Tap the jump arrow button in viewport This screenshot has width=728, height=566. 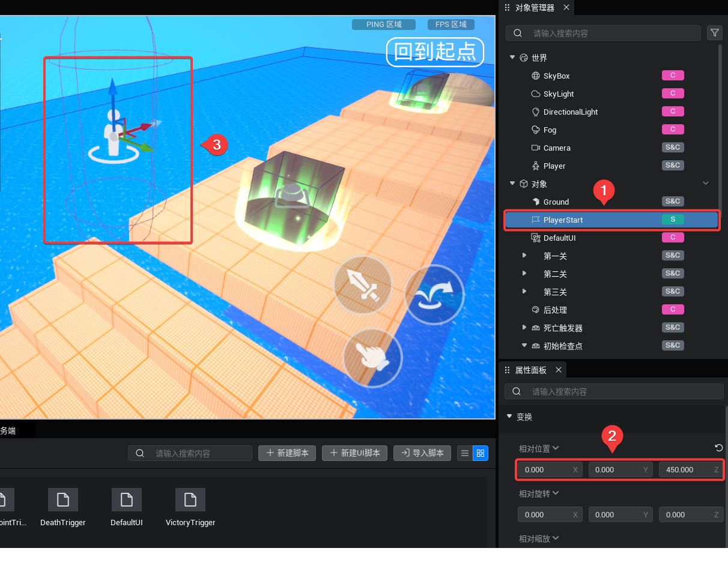click(434, 294)
